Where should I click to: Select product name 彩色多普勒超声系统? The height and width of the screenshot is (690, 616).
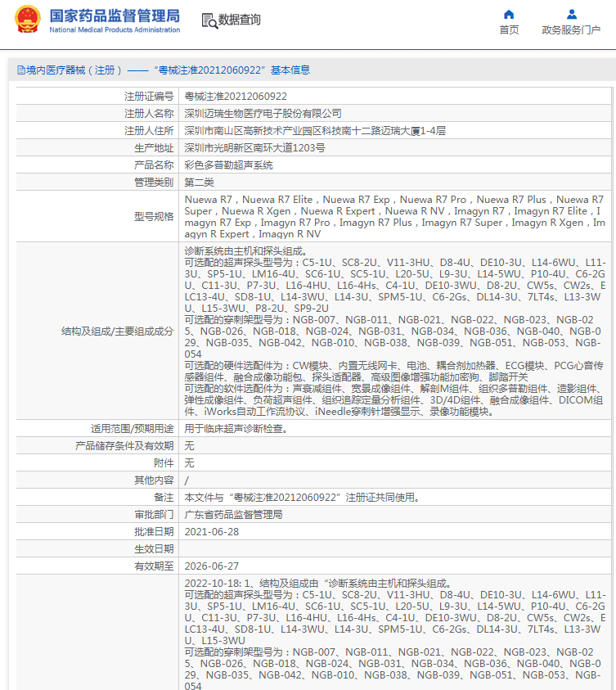click(228, 165)
